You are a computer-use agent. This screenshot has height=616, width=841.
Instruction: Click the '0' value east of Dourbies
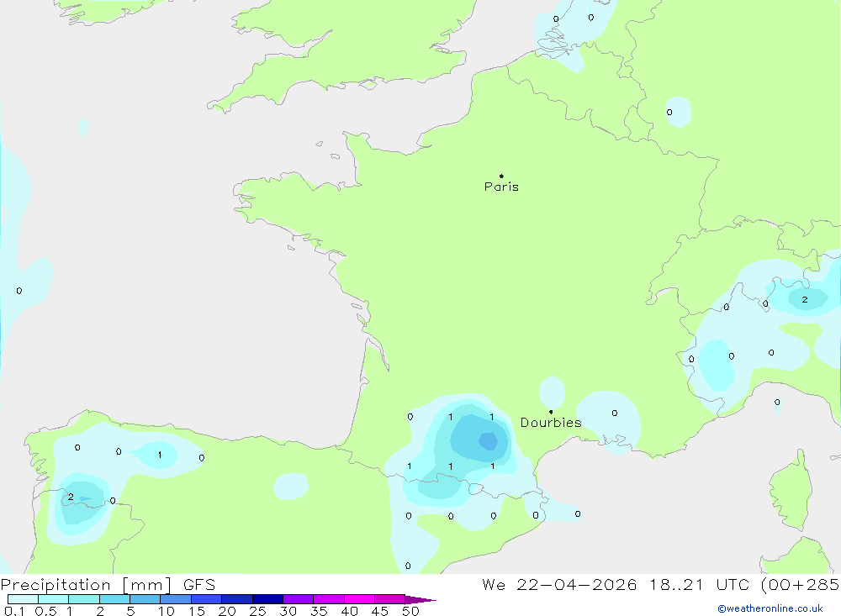point(615,413)
